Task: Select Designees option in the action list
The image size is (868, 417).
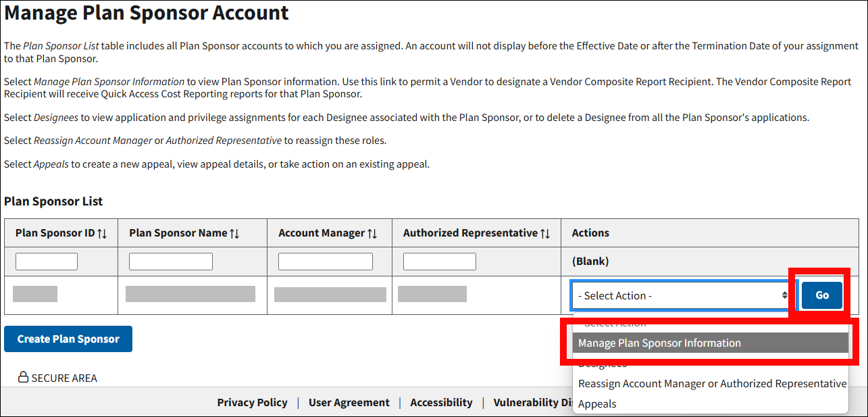Action: [x=603, y=364]
